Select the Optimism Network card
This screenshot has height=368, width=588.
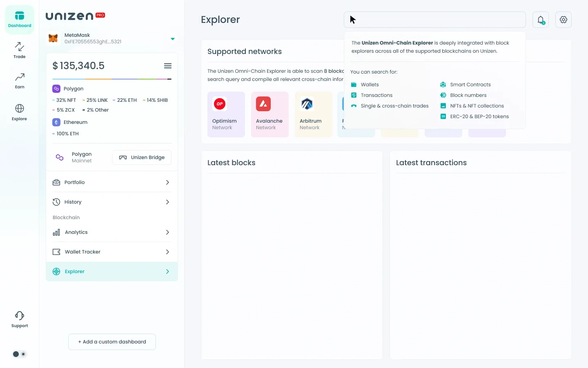tap(226, 114)
